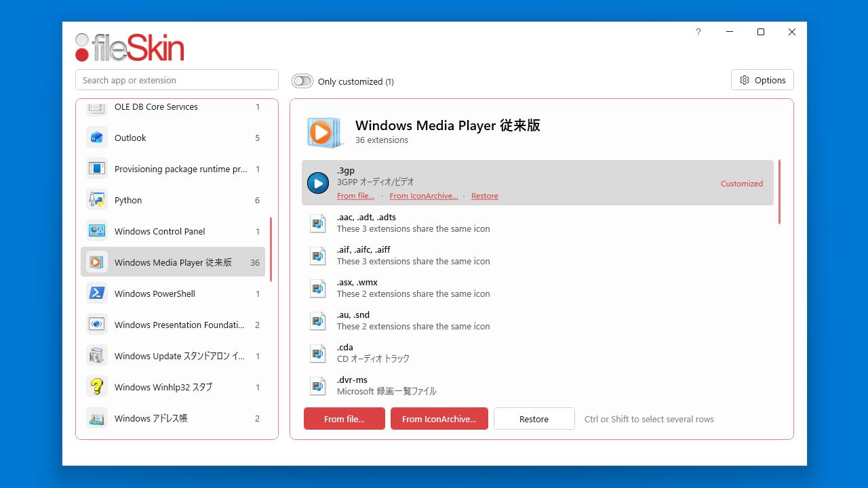This screenshot has height=488, width=868.
Task: Select Windows PowerShell entry
Action: coord(173,293)
